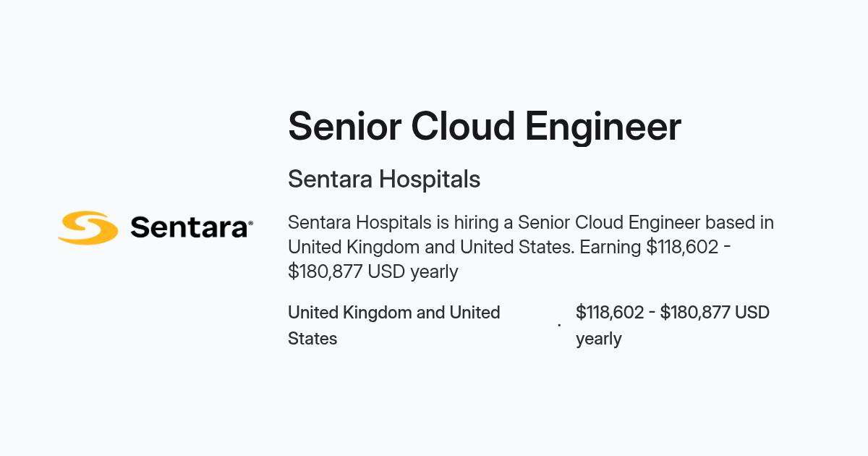868x456 pixels.
Task: Select the bottom $118,602 - $180,877 USD salary range
Action: (x=673, y=313)
